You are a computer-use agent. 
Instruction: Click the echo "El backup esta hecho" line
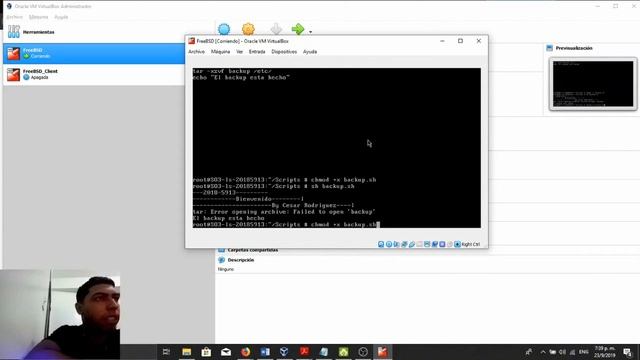click(241, 78)
